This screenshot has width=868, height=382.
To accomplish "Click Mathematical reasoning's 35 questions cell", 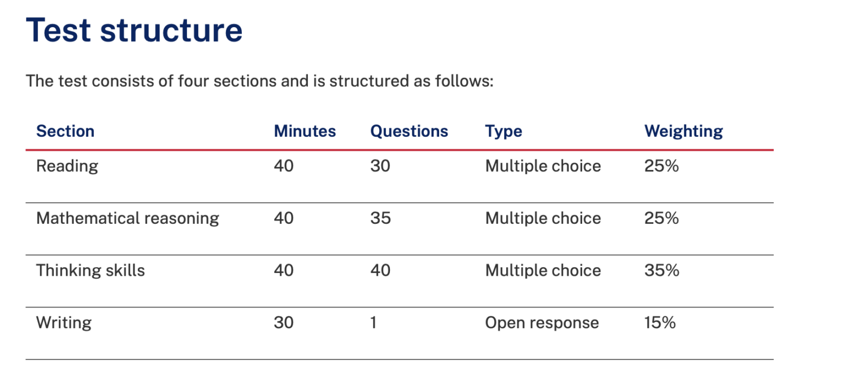I will pyautogui.click(x=380, y=219).
